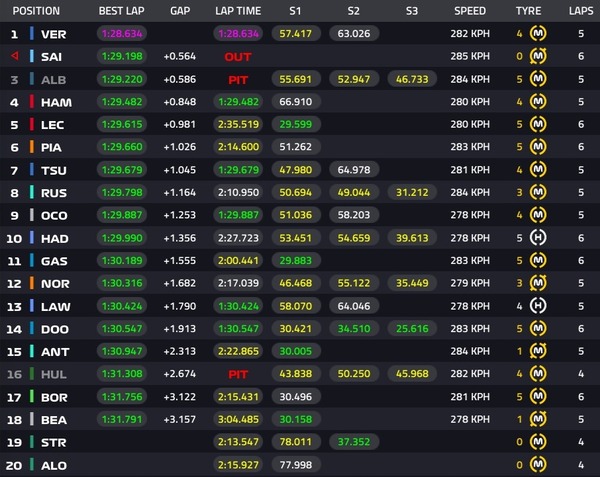Click the medium tyre icon for VER

[x=538, y=33]
